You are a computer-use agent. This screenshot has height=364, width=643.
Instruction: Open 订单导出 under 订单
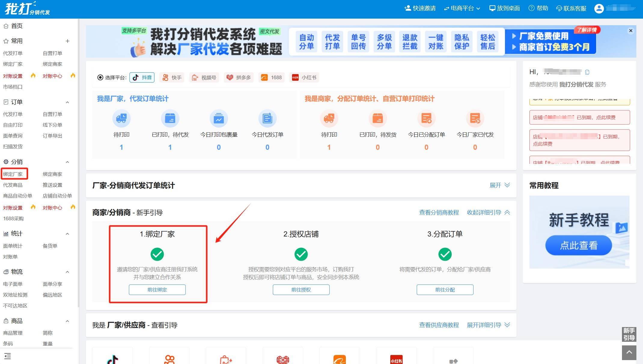click(x=53, y=136)
